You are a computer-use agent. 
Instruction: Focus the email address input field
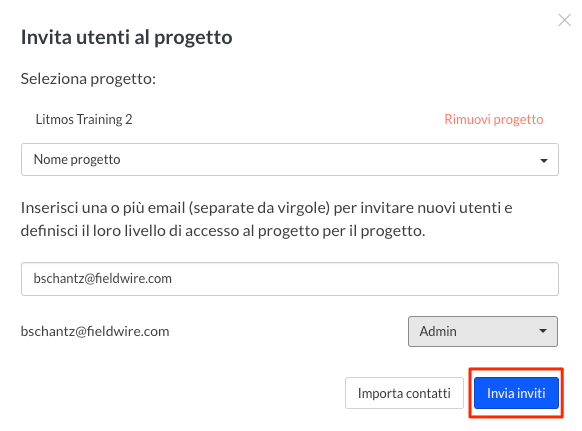tap(290, 279)
